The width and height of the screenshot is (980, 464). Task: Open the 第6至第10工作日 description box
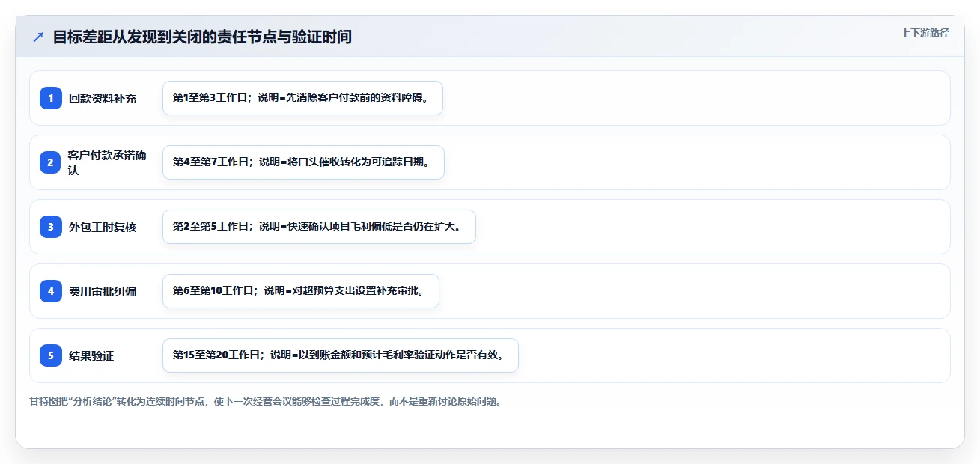click(300, 291)
